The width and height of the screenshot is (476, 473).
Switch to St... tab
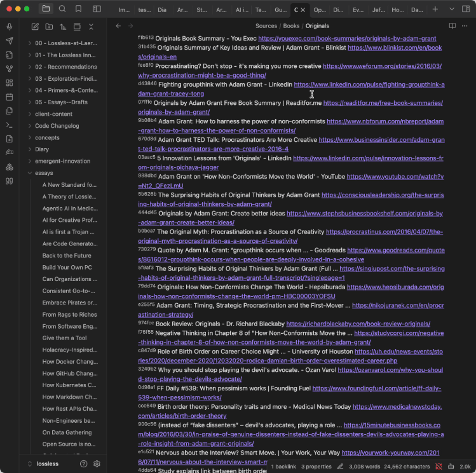(x=201, y=10)
